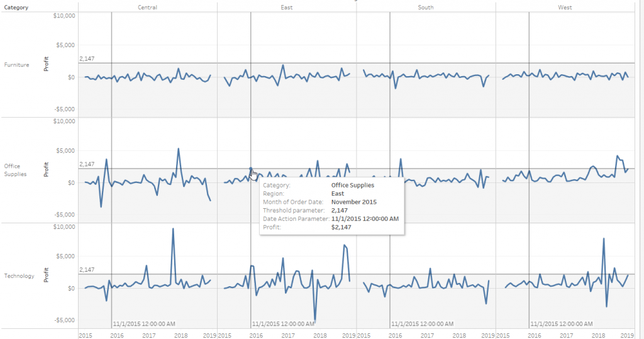Click the tallest Technology West profit spike
644x339 pixels.
coord(604,239)
